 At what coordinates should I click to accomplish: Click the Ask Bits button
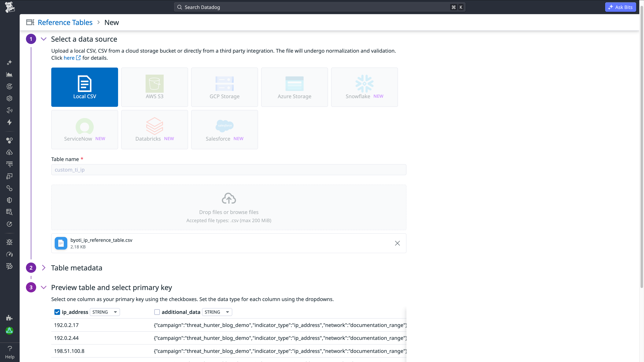pyautogui.click(x=621, y=7)
